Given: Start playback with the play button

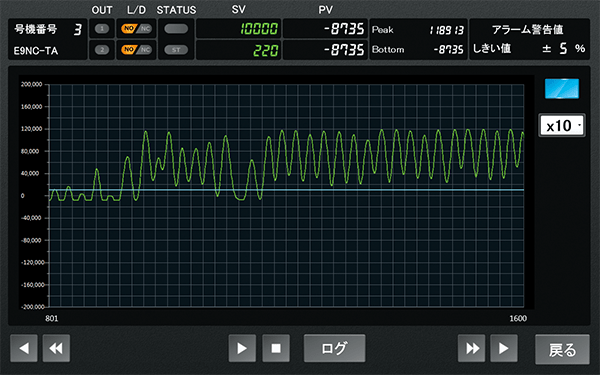Looking at the screenshot, I should (242, 348).
